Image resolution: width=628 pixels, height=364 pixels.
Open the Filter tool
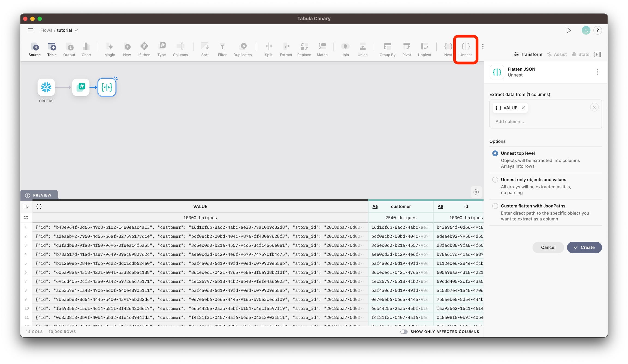pyautogui.click(x=222, y=49)
